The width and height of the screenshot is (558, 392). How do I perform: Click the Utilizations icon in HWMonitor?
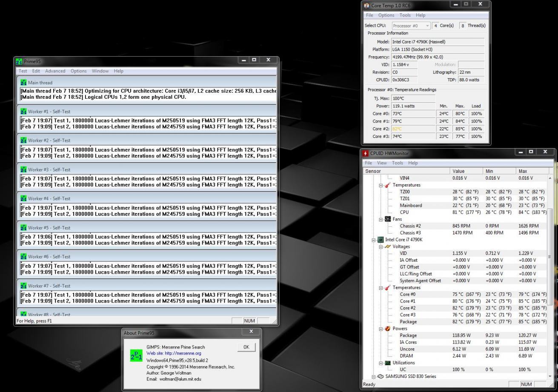(388, 363)
